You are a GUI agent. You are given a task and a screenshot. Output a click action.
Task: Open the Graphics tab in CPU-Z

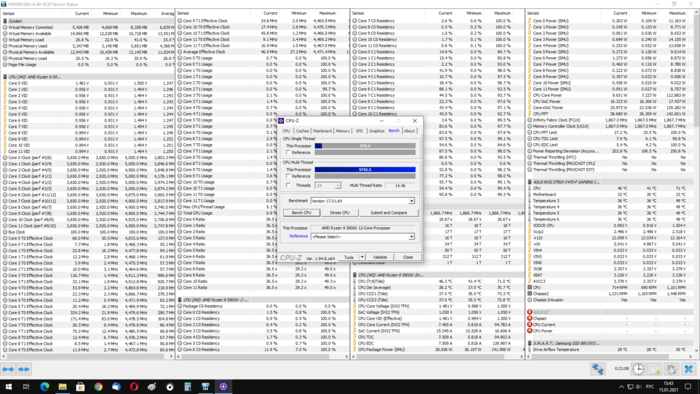coord(376,131)
